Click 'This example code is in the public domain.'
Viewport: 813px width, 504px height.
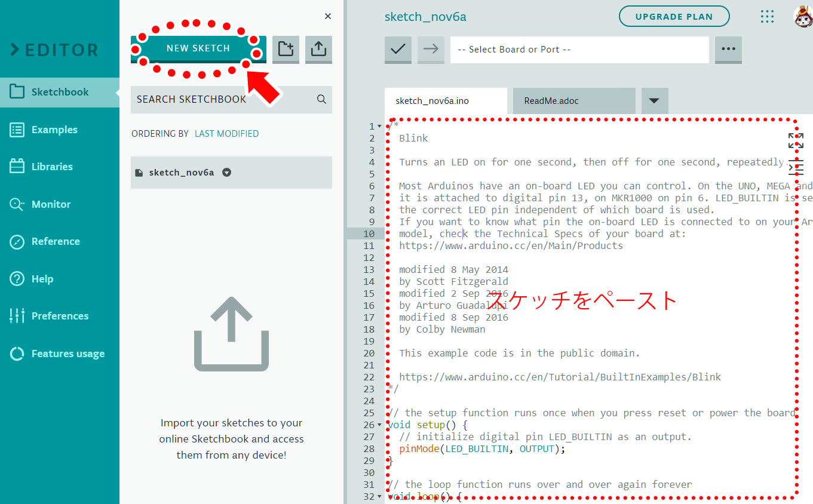click(x=519, y=353)
